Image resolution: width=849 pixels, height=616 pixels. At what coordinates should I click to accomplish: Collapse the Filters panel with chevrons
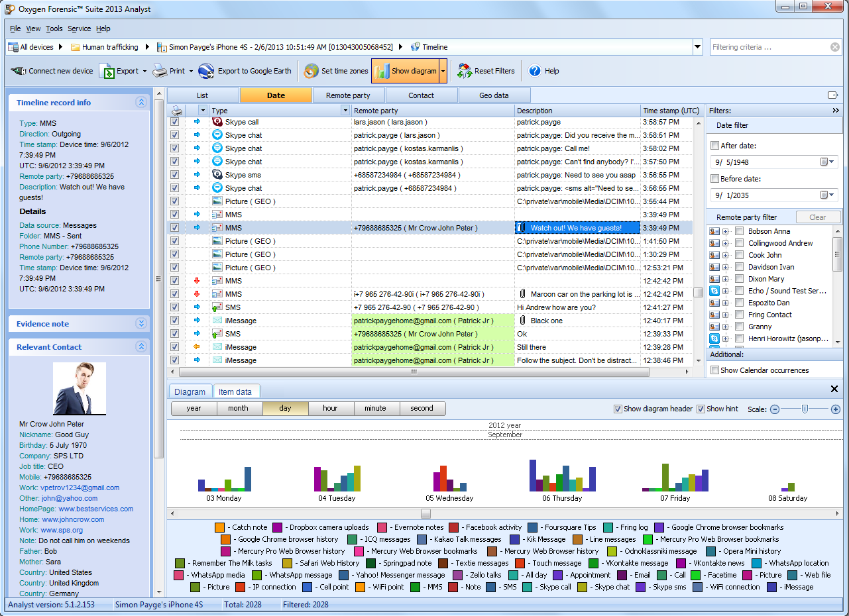(x=836, y=111)
